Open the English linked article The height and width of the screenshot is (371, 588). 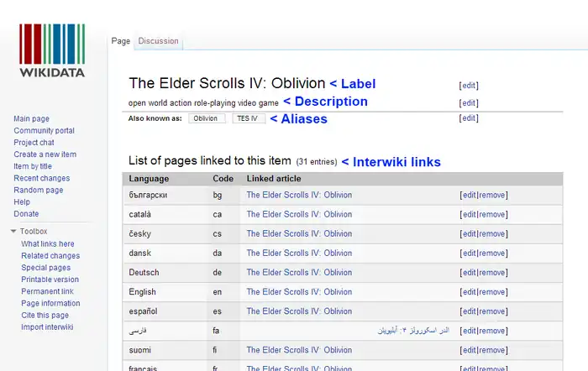point(299,292)
